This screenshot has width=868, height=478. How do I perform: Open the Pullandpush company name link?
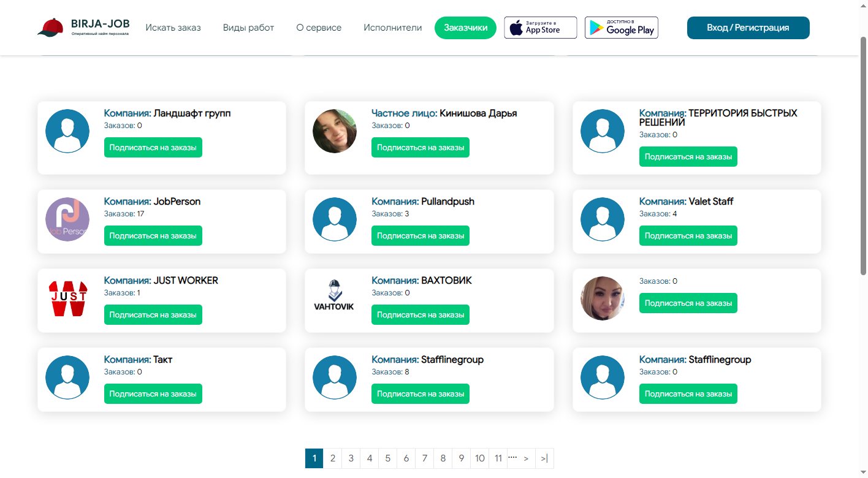click(x=447, y=202)
